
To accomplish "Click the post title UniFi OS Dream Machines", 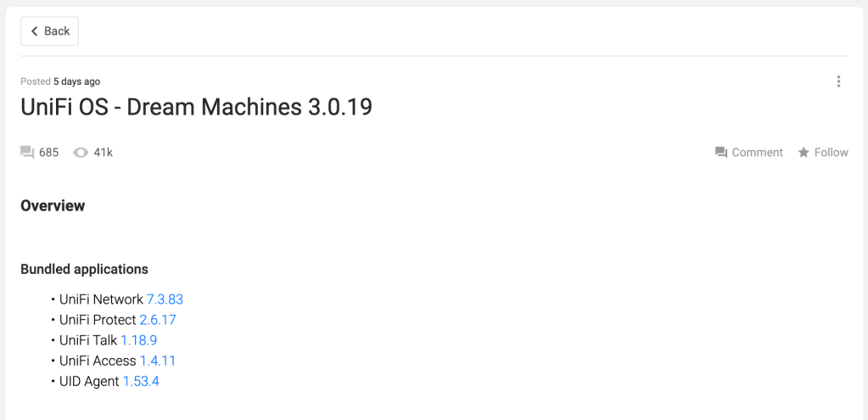I will pos(196,108).
